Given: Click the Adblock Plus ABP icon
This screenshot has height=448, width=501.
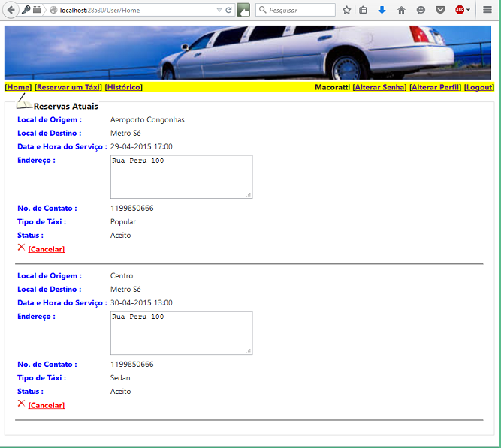Looking at the screenshot, I should coord(460,10).
